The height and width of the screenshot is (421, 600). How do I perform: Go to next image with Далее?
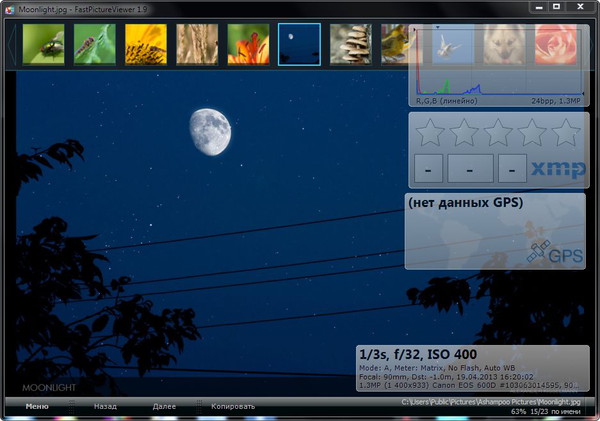coord(165,407)
